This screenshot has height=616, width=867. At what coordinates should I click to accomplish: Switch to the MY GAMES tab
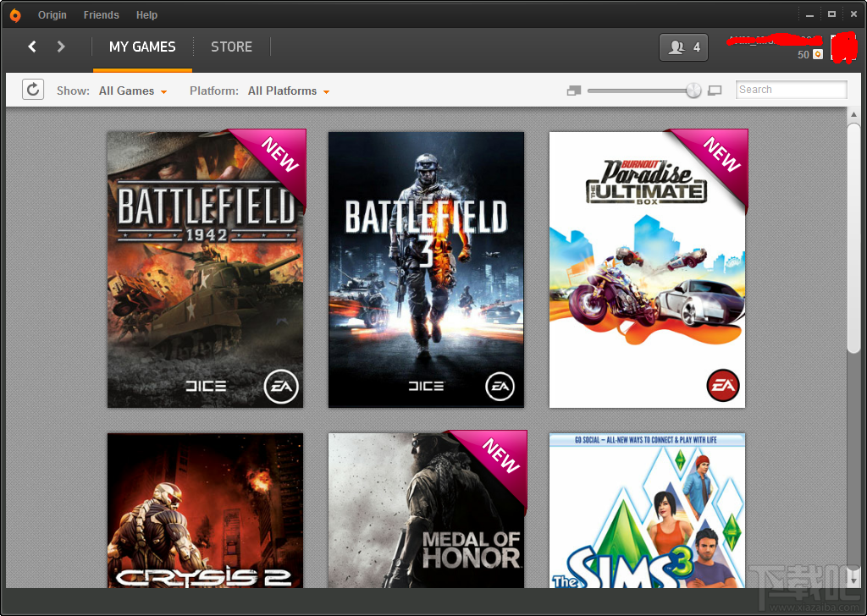(142, 47)
